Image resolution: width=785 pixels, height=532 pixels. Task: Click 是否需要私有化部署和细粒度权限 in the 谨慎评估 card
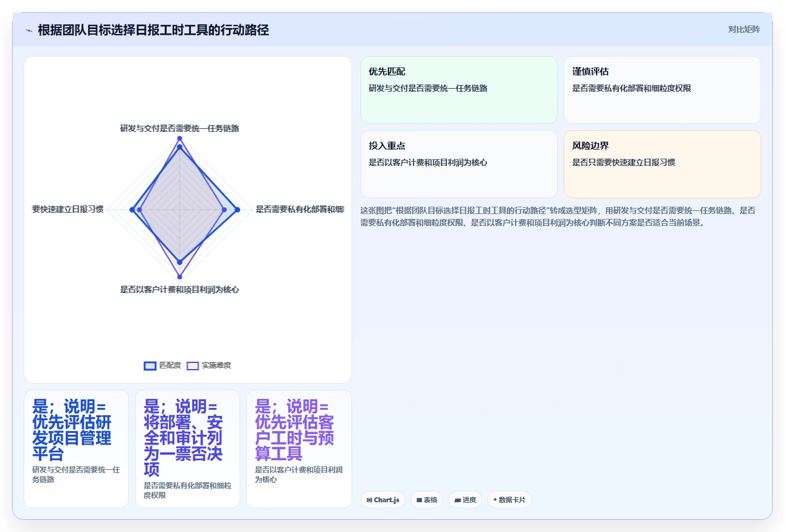coord(631,88)
